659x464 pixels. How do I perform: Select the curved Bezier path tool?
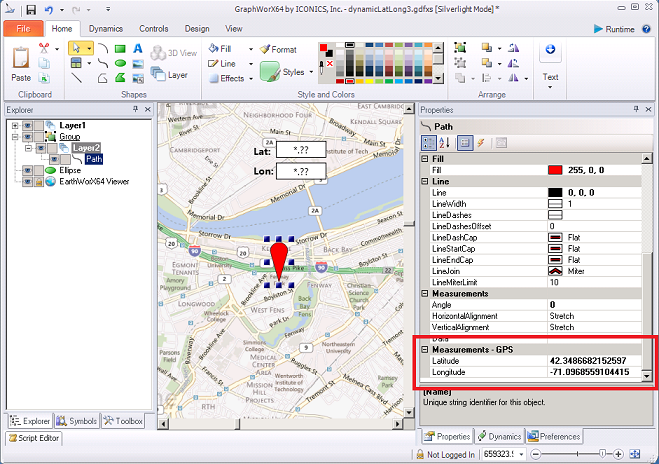[x=103, y=63]
